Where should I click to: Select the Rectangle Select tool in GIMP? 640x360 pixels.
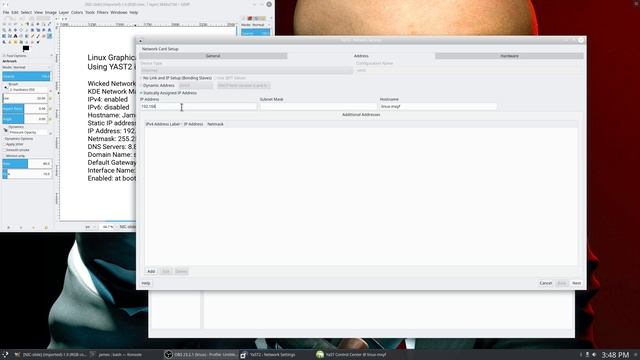(x=4, y=24)
